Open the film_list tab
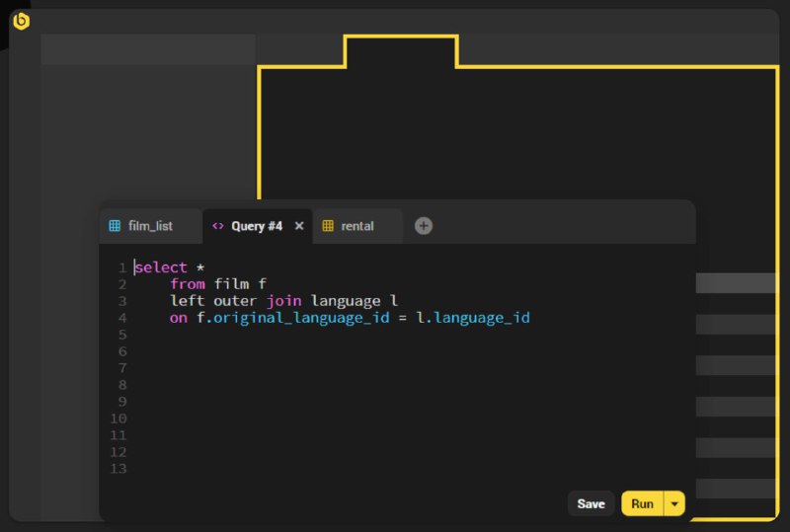 [150, 226]
